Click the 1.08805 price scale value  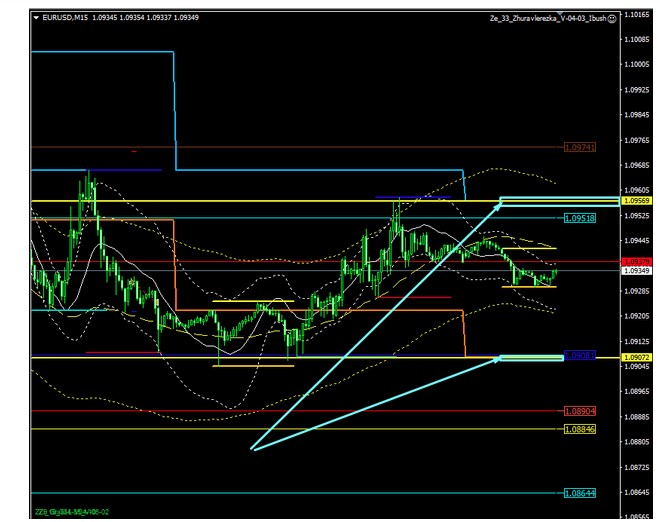click(x=636, y=442)
